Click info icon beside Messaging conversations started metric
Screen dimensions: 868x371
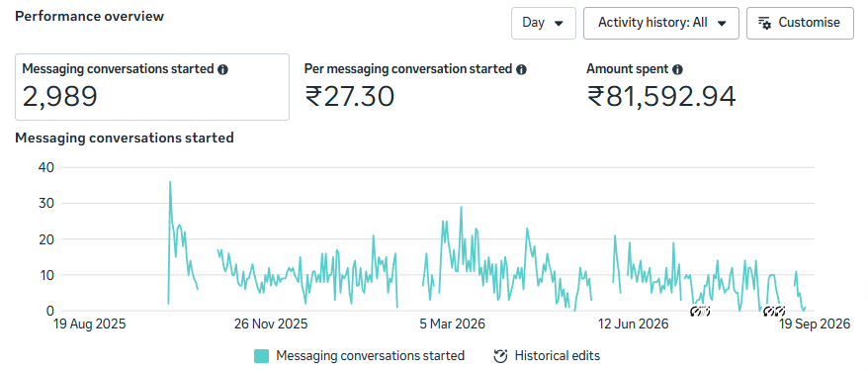pos(223,70)
